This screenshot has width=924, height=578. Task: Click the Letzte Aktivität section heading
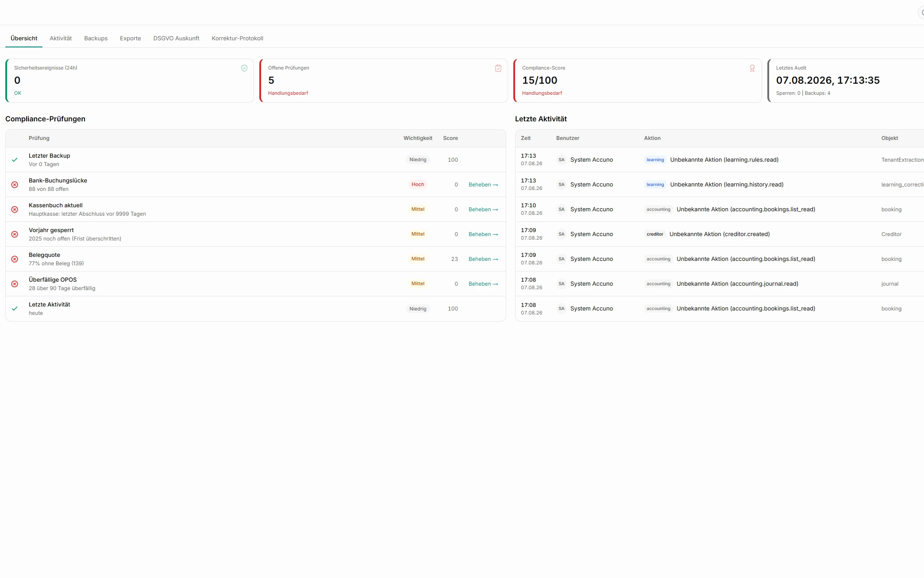coord(541,119)
